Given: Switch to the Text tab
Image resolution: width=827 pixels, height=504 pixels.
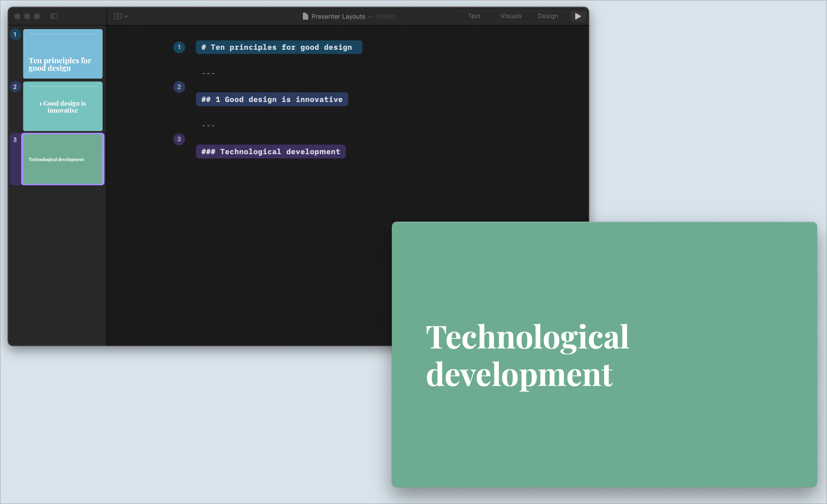Looking at the screenshot, I should pyautogui.click(x=474, y=16).
